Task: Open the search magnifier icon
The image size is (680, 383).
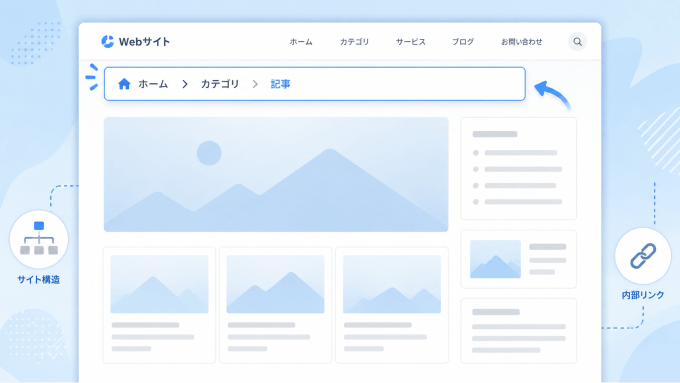Action: tap(577, 42)
